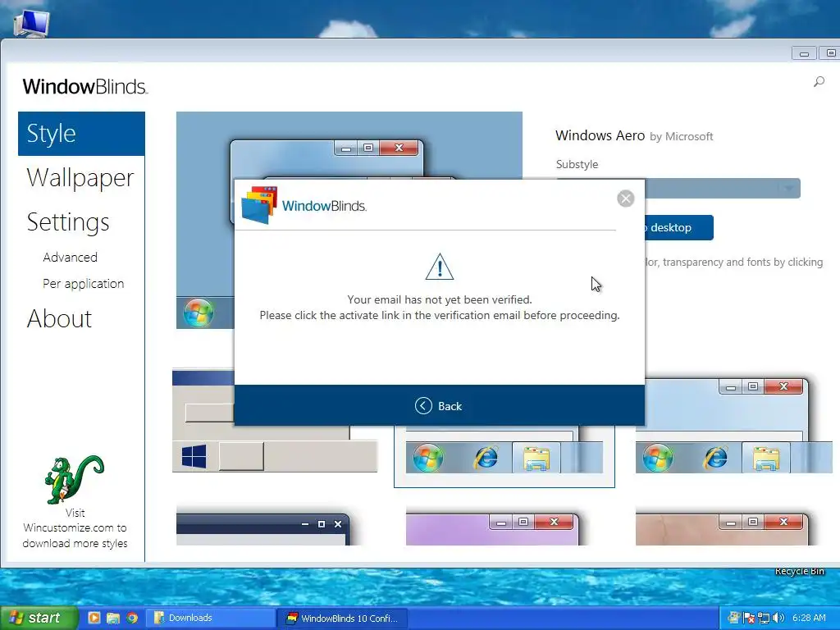This screenshot has height=630, width=840.
Task: Select the dark navy style thumbnail
Action: pyautogui.click(x=263, y=529)
